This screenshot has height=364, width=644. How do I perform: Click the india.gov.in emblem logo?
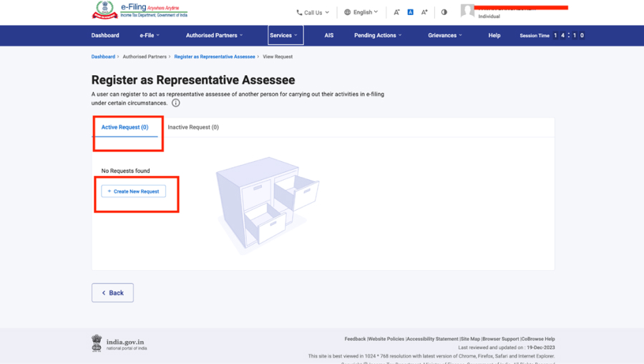click(97, 343)
